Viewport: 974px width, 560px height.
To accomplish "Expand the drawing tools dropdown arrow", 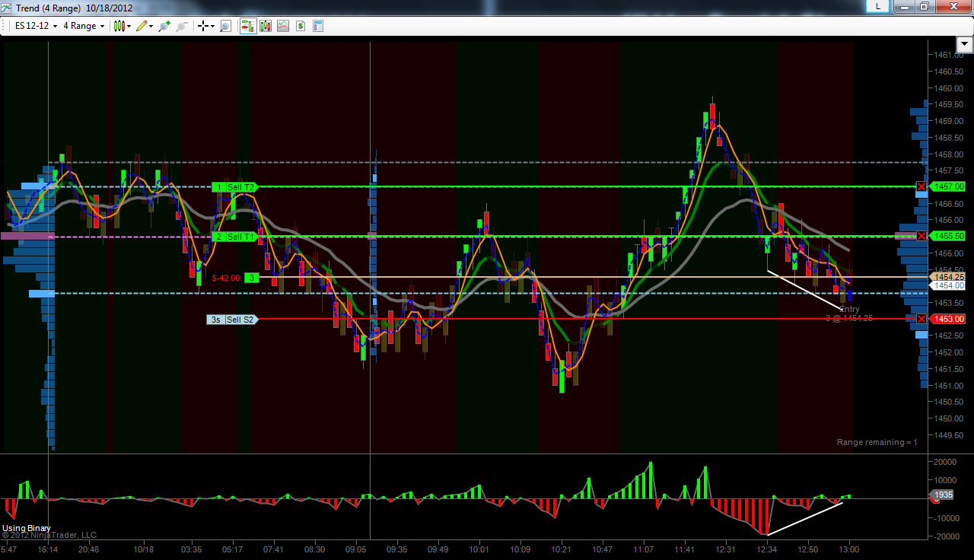I will 151,26.
